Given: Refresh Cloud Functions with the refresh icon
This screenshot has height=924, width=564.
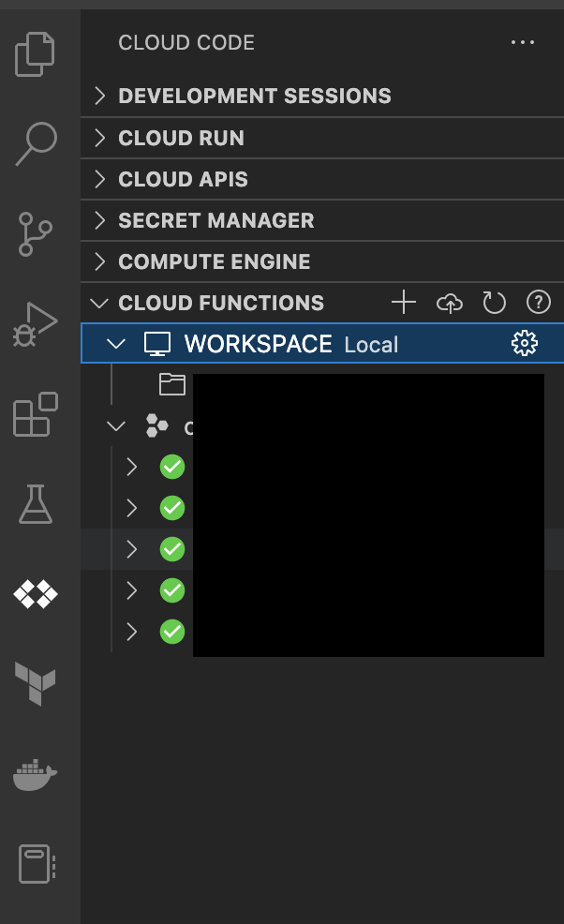Looking at the screenshot, I should (x=494, y=302).
